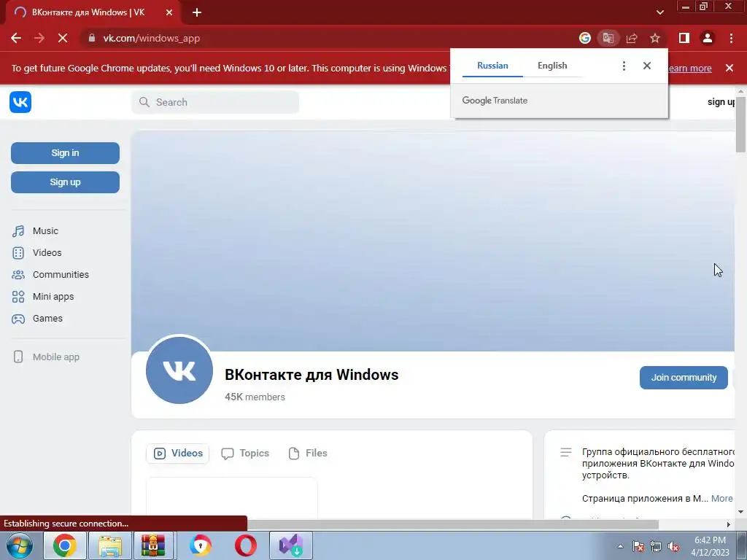Open the Chrome profile avatar
This screenshot has height=560, width=747.
pyautogui.click(x=708, y=38)
